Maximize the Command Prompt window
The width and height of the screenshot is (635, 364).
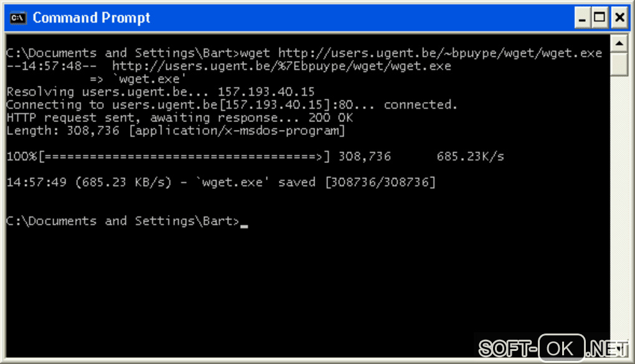coord(600,18)
